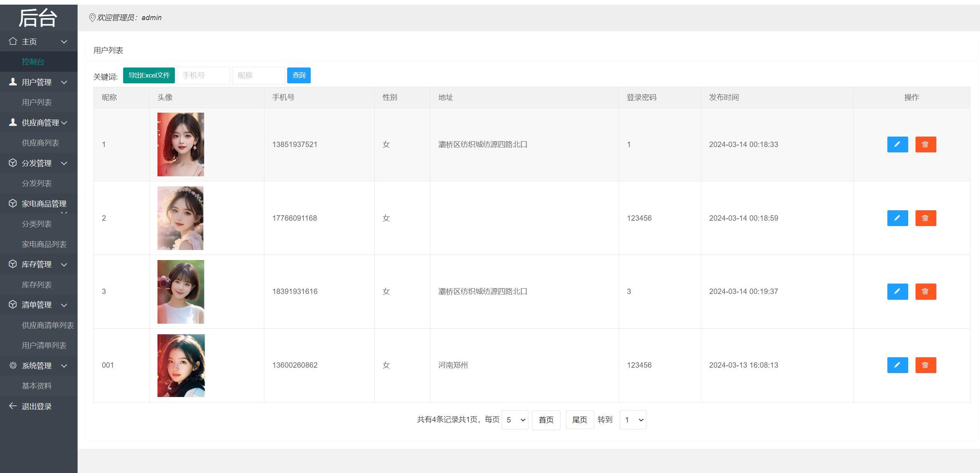Click the avatar thumbnail of user 001
This screenshot has height=473, width=980.
180,365
